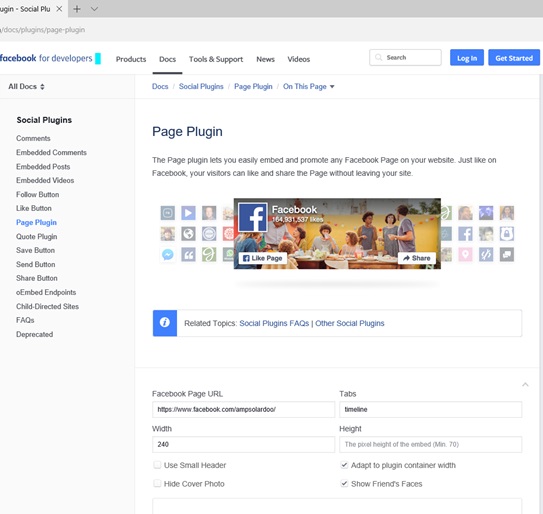543x514 pixels.
Task: Click the search magnifier icon
Action: [x=379, y=57]
